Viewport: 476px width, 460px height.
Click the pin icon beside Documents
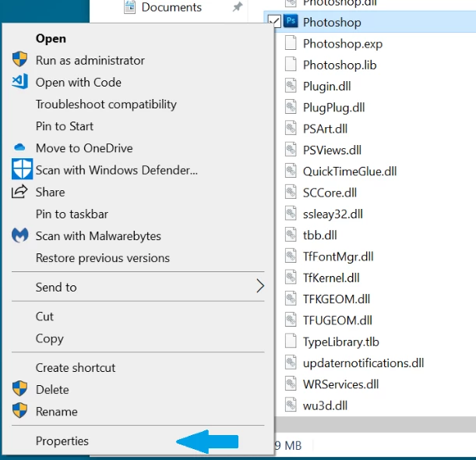coord(238,7)
